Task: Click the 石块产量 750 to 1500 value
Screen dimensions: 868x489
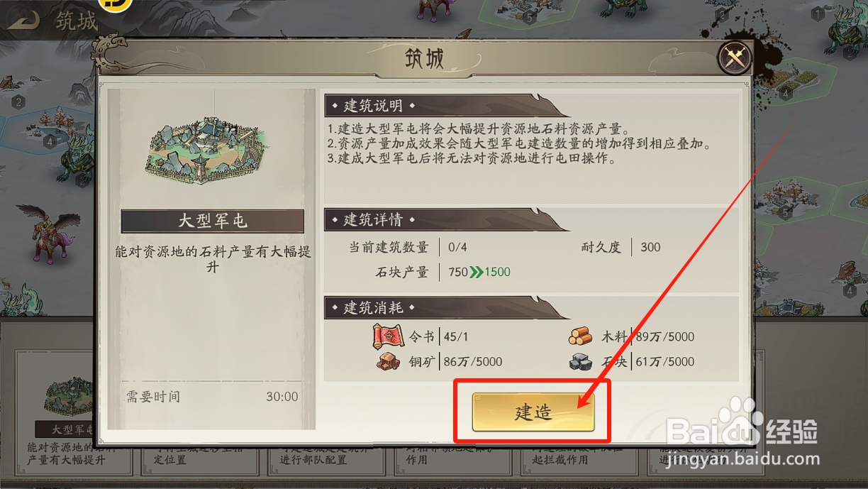Action: tap(479, 272)
